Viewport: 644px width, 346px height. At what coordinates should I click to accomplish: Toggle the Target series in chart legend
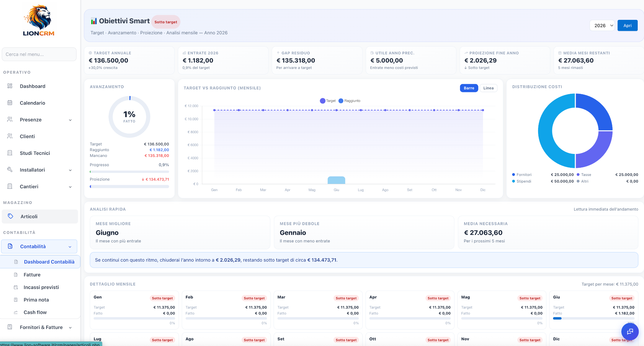328,101
